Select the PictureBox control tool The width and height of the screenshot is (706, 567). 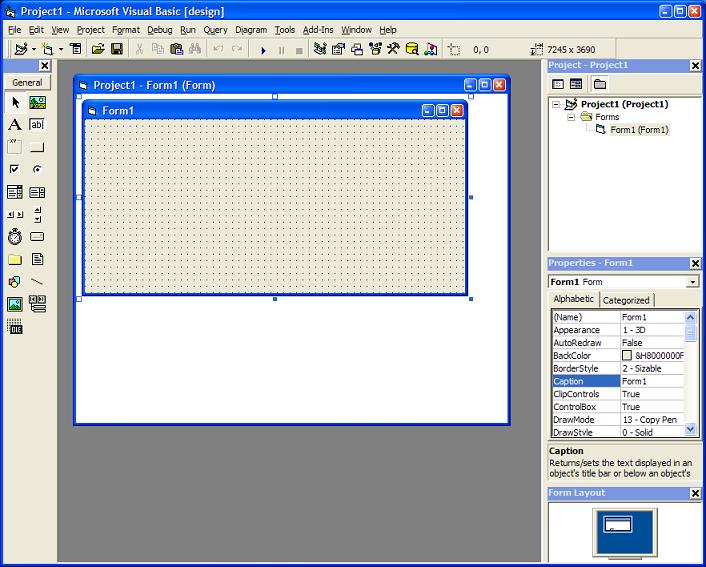[37, 103]
